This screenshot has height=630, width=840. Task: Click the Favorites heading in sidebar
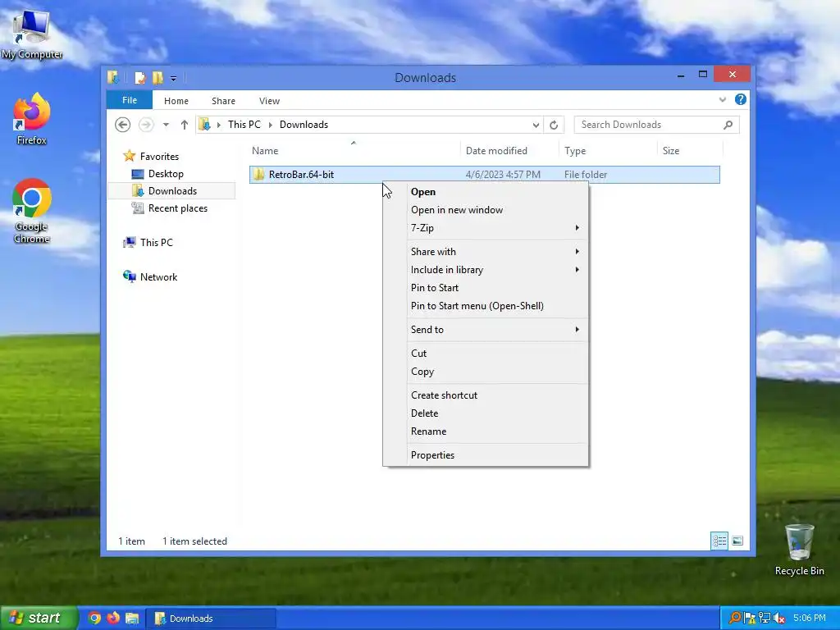coord(159,157)
